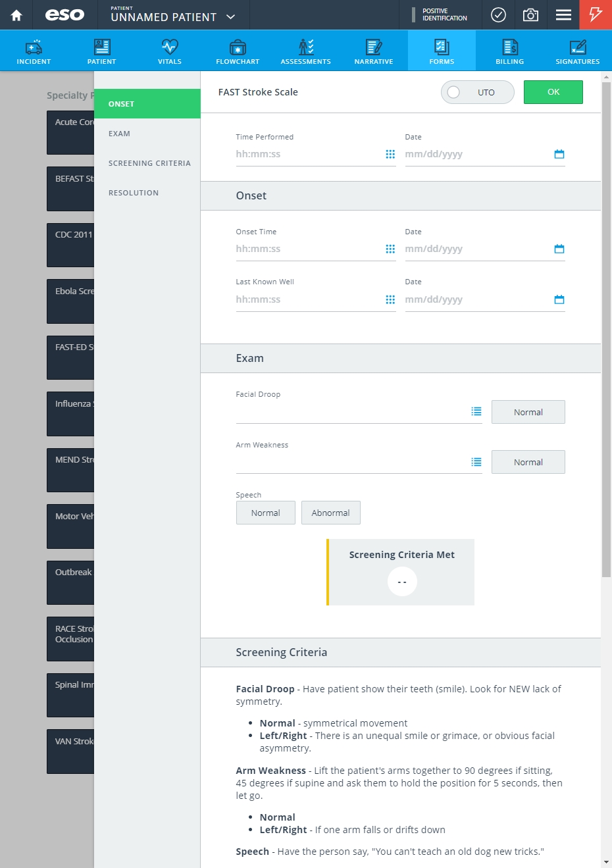The image size is (612, 868).
Task: Click the red lightning bolt icon
Action: [x=596, y=15]
